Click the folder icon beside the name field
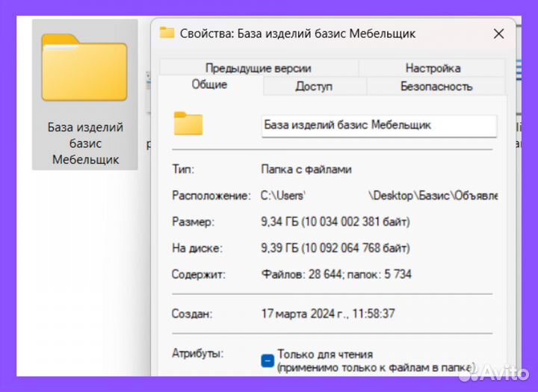The image size is (538, 392). pyautogui.click(x=188, y=123)
